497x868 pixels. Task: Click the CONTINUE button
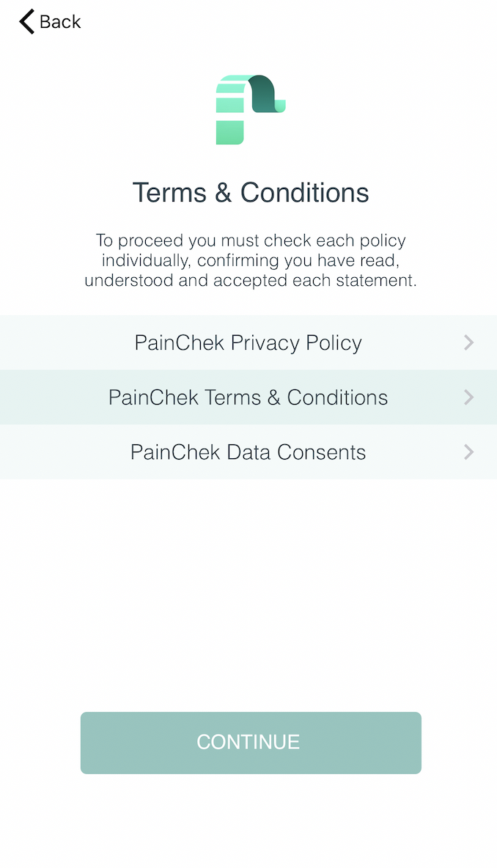251,743
